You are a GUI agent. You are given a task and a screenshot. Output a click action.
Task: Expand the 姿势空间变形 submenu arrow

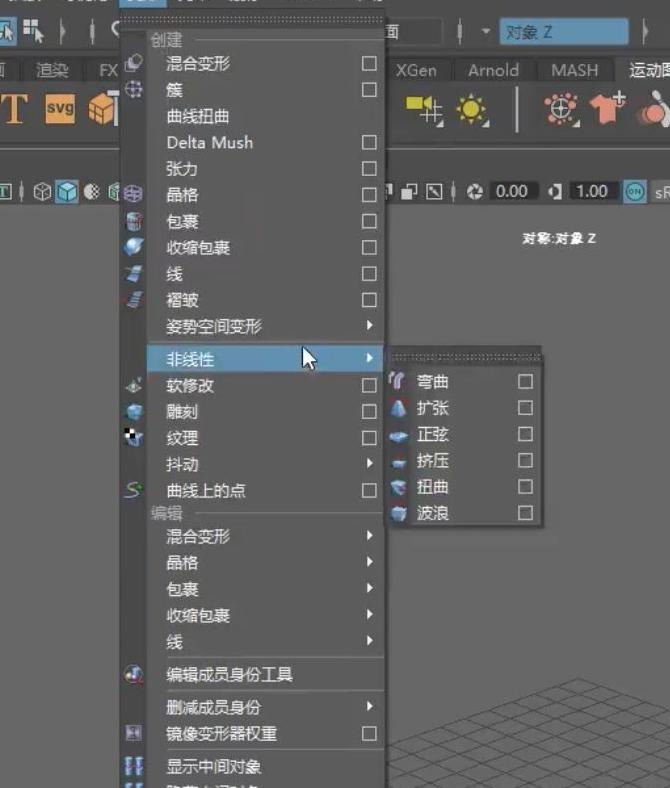pos(370,326)
